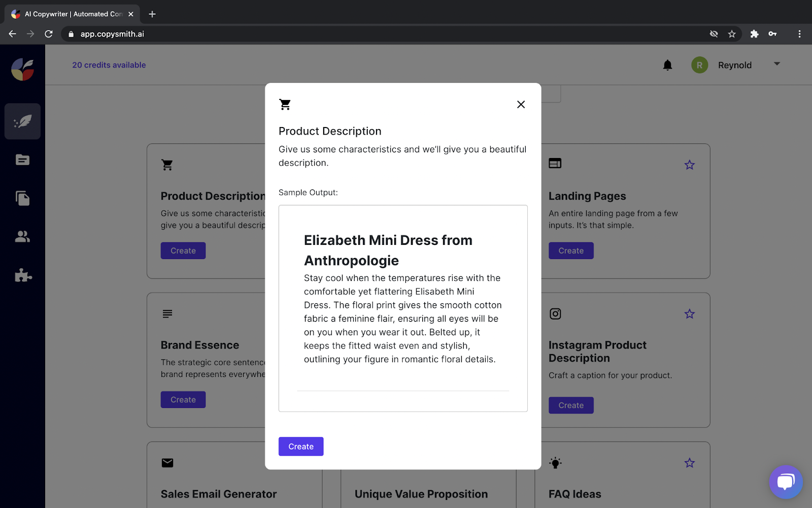Click Create on the Landing Pages card
Image resolution: width=812 pixels, height=508 pixels.
point(571,251)
